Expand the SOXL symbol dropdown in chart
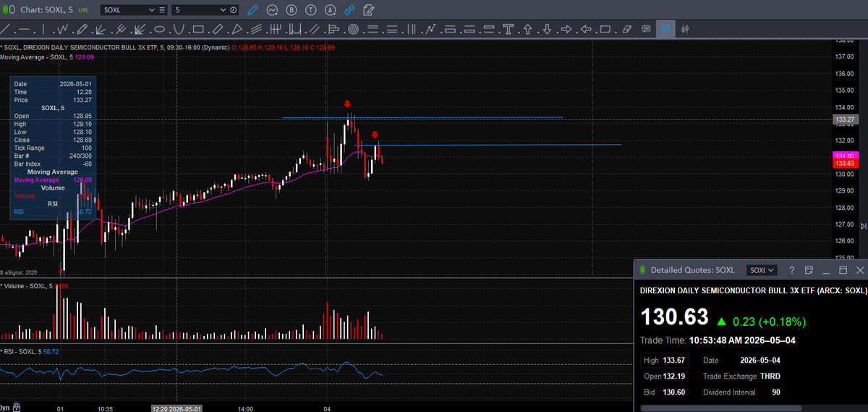The image size is (868, 412). (151, 10)
